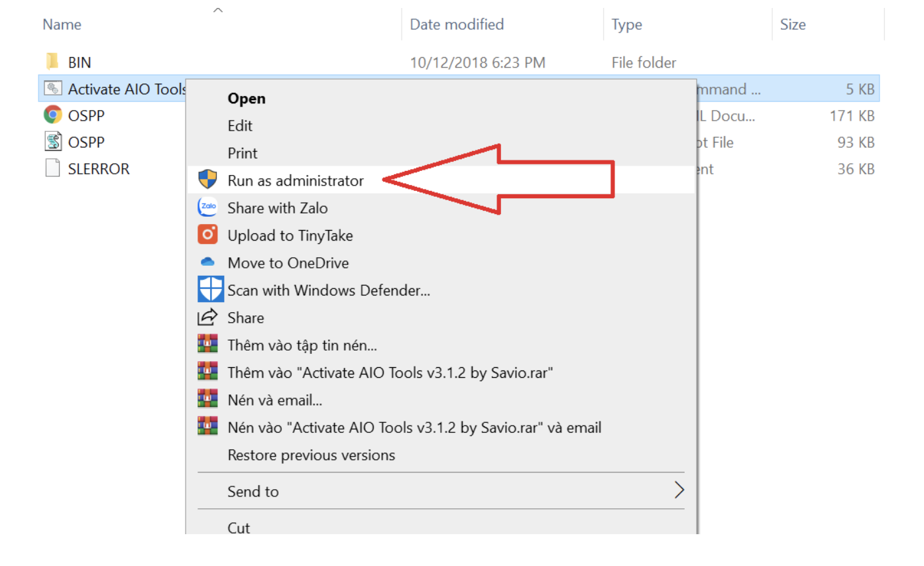Image resolution: width=924 pixels, height=566 pixels.
Task: Click the Windows Defender shield icon
Action: coord(211,290)
